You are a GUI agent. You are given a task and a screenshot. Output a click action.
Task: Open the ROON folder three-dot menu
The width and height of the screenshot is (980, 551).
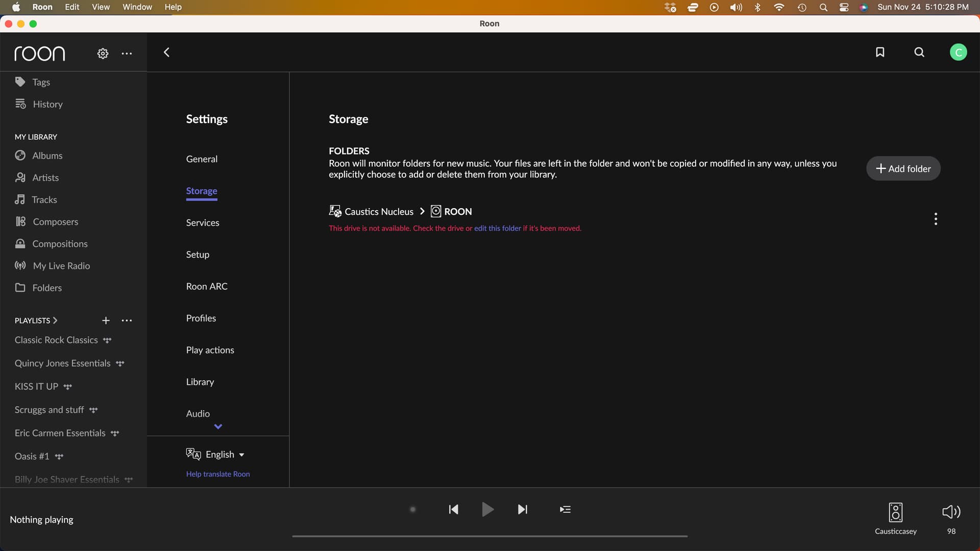[936, 219]
